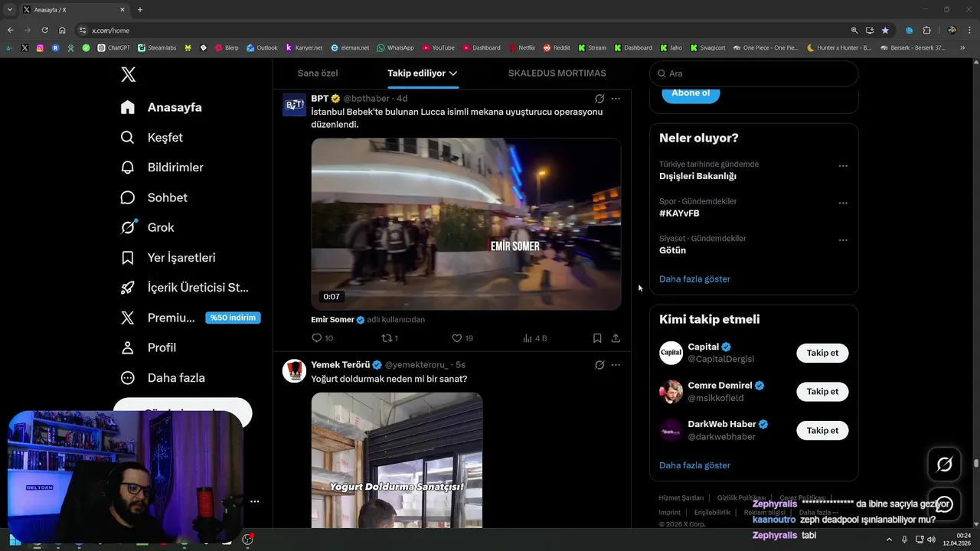Open more options on BPT post

pos(616,99)
